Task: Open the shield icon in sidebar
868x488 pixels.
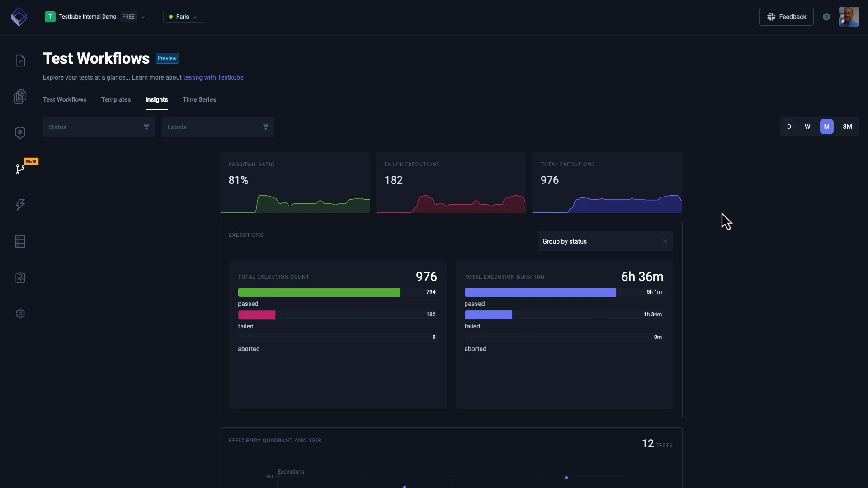Action: (20, 132)
